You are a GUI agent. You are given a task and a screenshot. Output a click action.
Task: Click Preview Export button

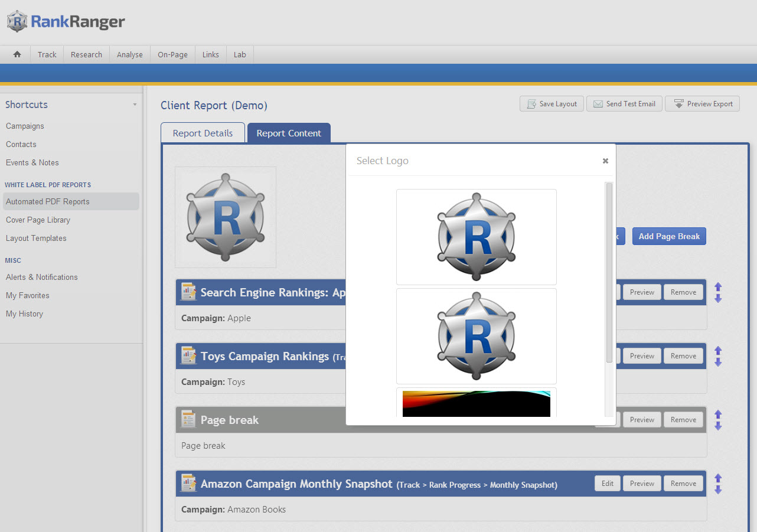[702, 104]
